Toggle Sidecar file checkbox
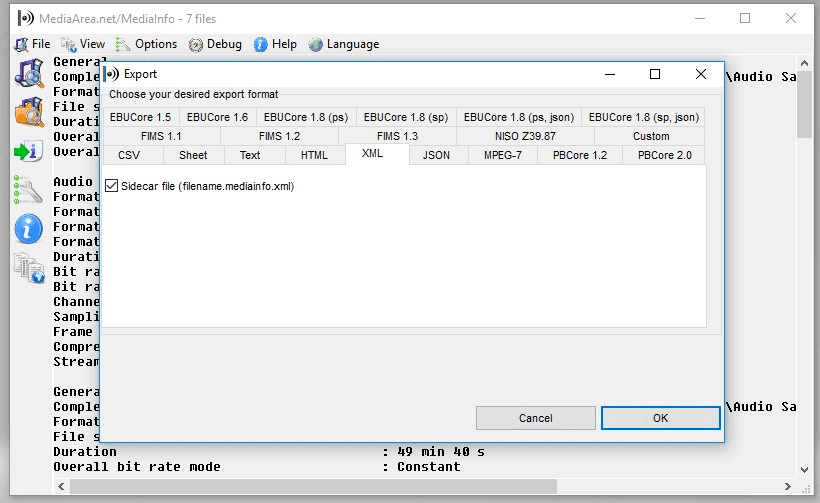The width and height of the screenshot is (820, 503). [x=111, y=186]
